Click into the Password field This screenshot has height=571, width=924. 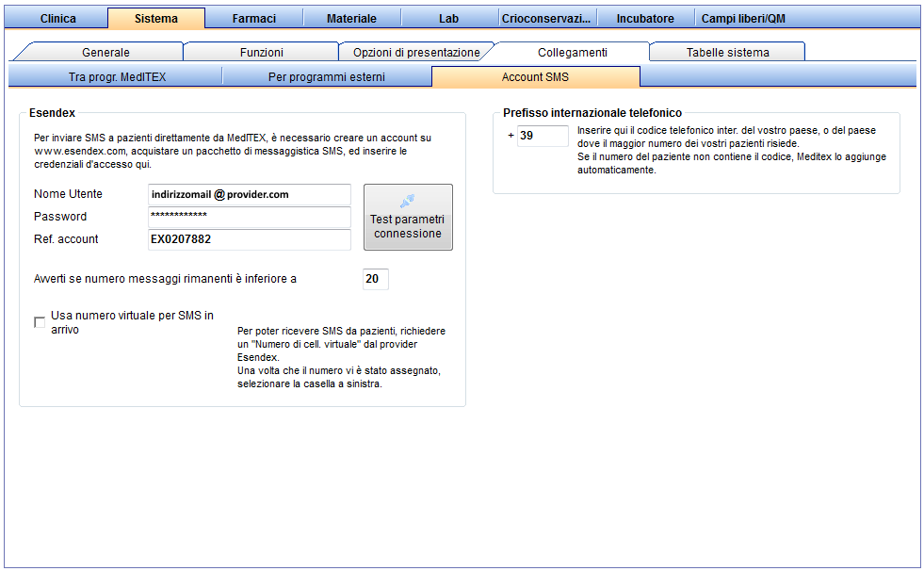[250, 217]
